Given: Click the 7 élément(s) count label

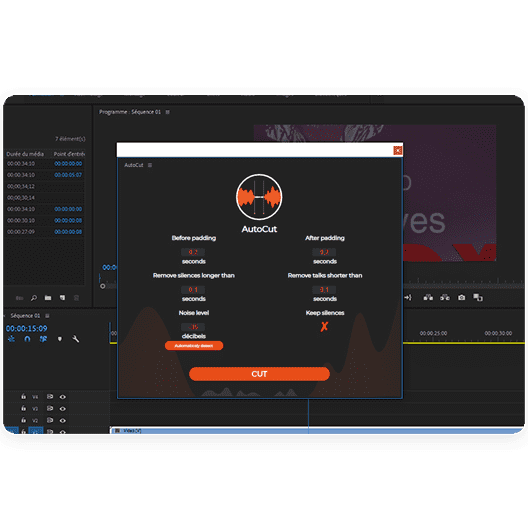Looking at the screenshot, I should 70,139.
